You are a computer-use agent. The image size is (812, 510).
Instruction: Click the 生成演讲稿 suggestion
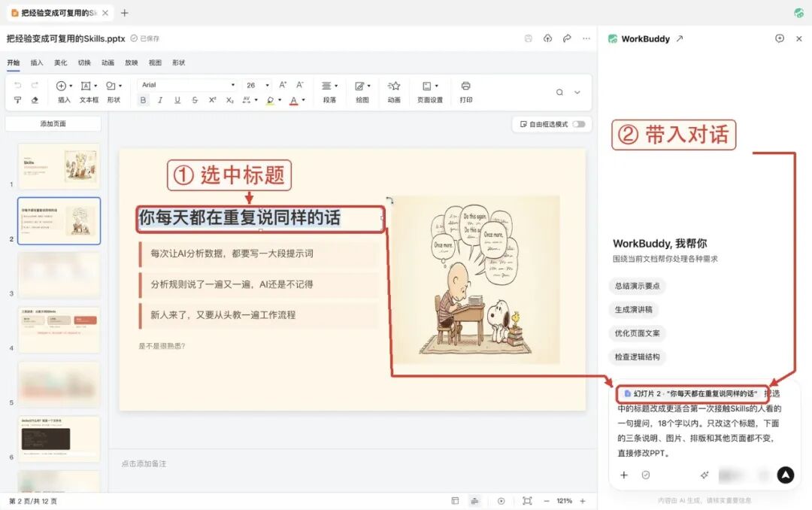(x=633, y=309)
